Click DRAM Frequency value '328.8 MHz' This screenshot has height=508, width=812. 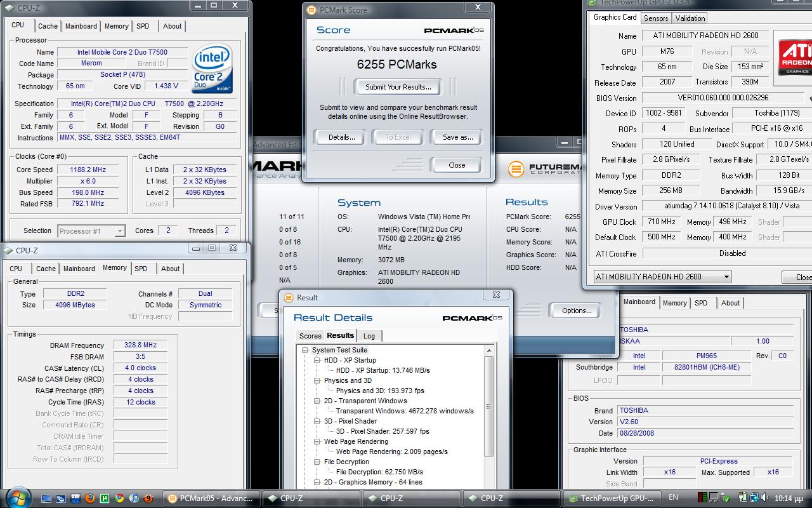pyautogui.click(x=140, y=345)
